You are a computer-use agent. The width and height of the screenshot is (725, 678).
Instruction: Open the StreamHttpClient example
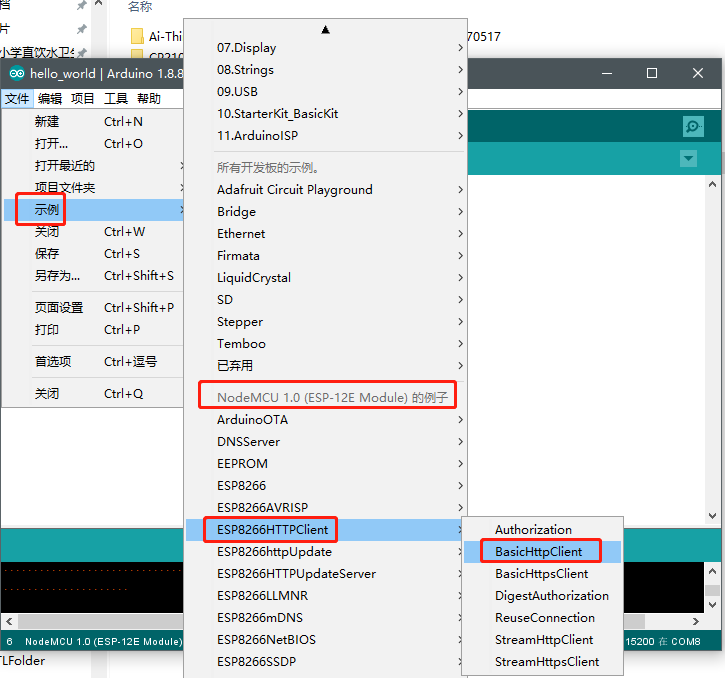[x=542, y=640]
